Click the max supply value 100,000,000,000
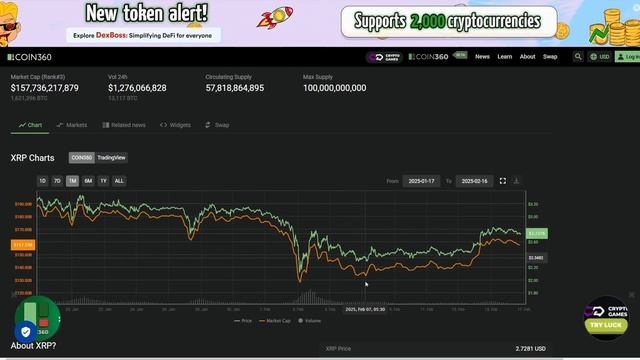This screenshot has height=360, width=640. pos(334,88)
